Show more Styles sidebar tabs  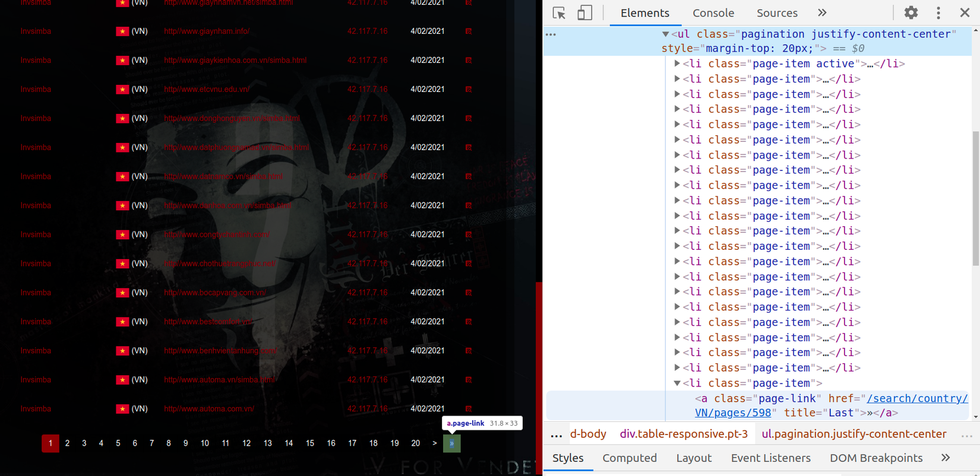click(946, 458)
